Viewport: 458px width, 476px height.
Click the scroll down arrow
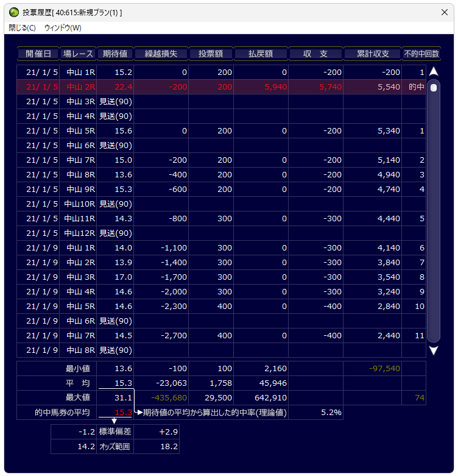click(x=434, y=350)
